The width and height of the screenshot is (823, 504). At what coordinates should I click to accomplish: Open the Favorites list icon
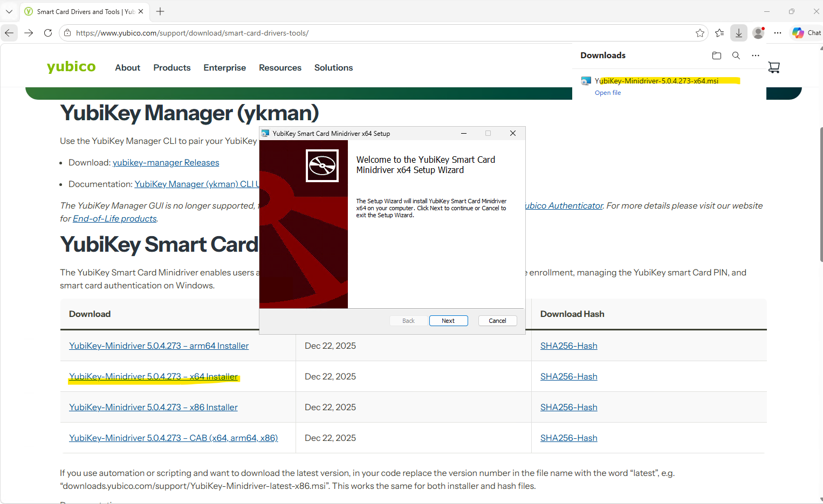coord(719,33)
